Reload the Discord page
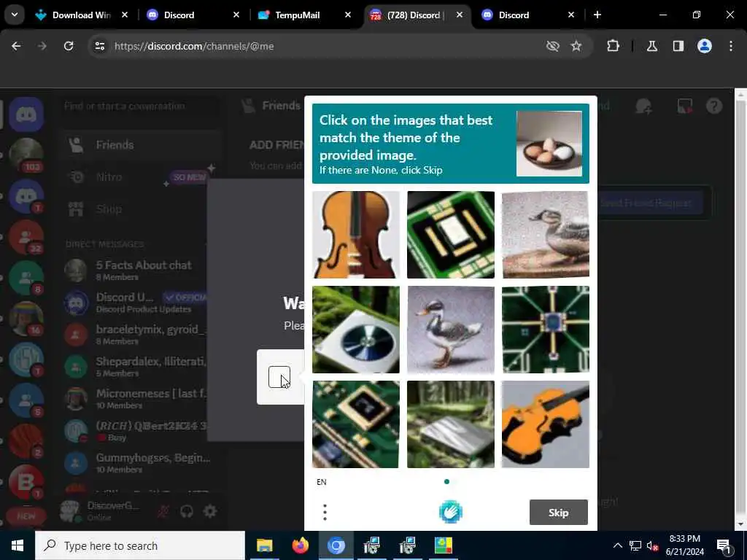Image resolution: width=747 pixels, height=560 pixels. point(69,46)
